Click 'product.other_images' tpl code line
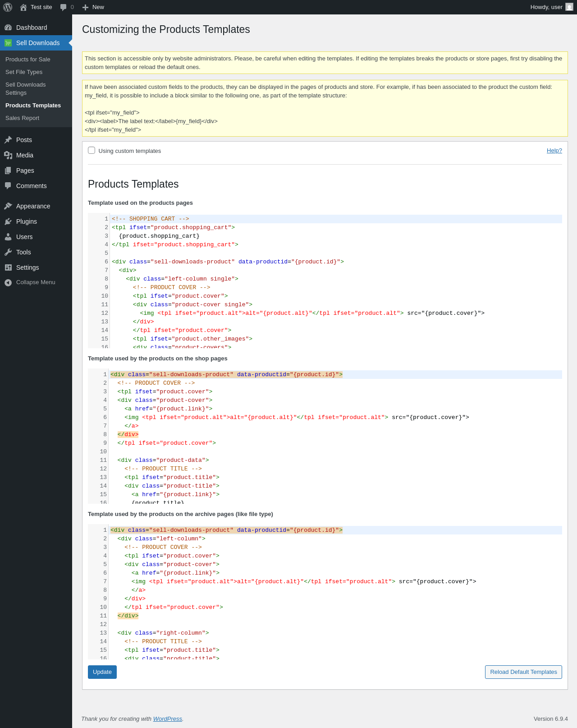 coord(192,339)
